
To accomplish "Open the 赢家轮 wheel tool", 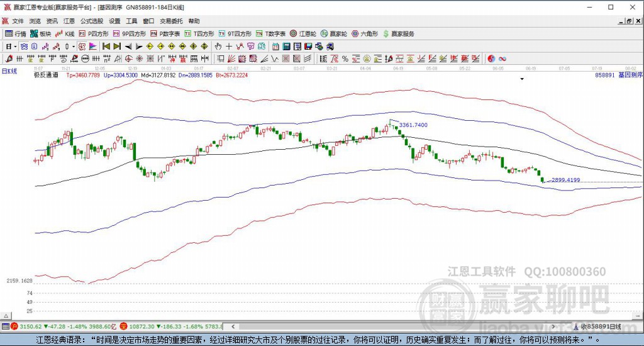I will click(x=334, y=34).
